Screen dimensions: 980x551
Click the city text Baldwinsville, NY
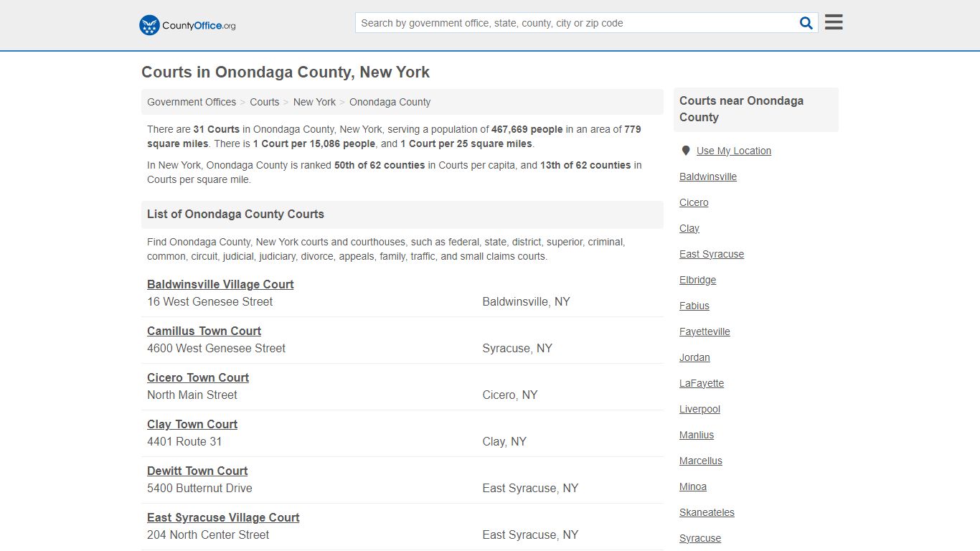pyautogui.click(x=526, y=301)
